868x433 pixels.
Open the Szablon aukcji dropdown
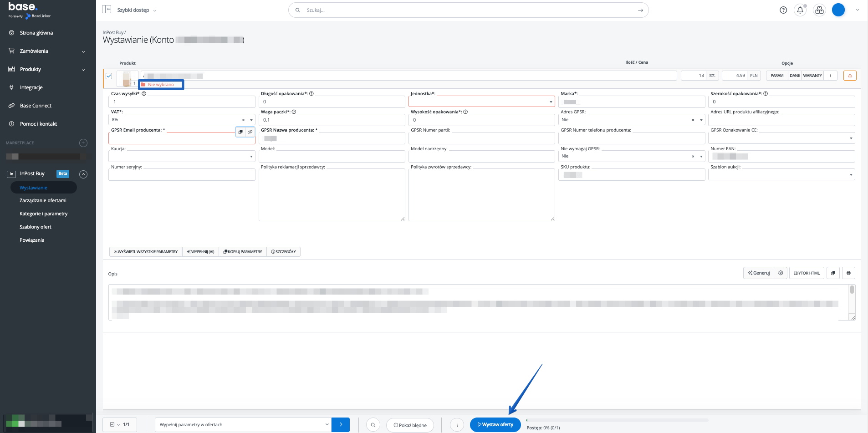coord(781,175)
